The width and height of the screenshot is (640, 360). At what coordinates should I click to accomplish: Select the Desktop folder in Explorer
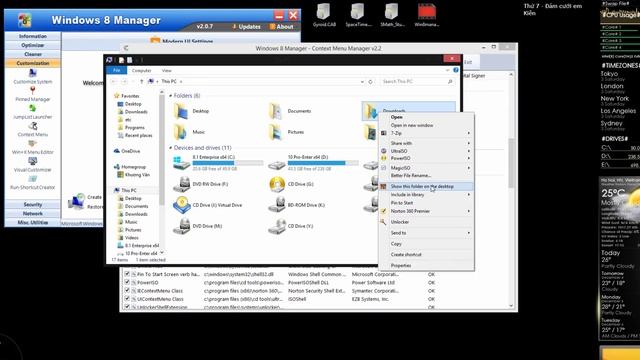192,111
